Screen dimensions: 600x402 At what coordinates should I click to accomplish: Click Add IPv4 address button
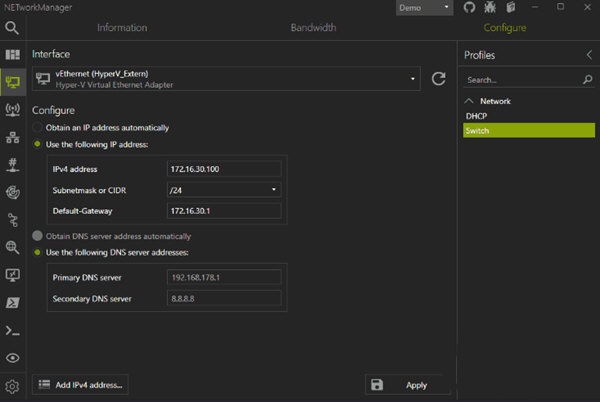coord(80,385)
